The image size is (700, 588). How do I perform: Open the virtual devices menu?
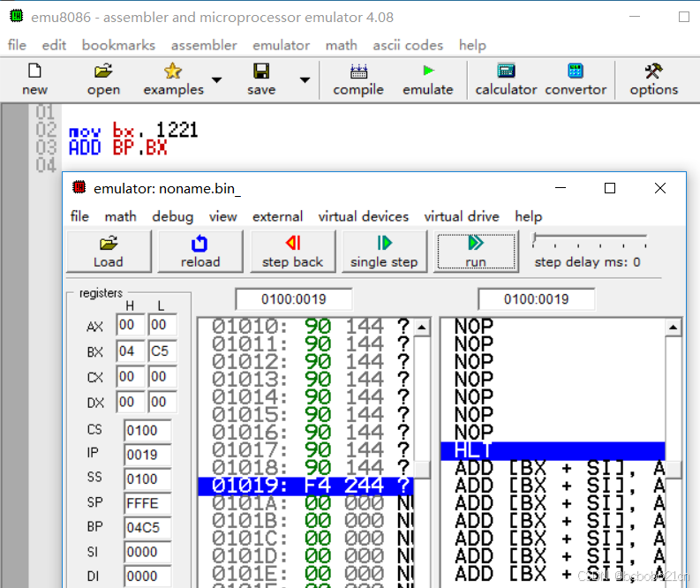tap(364, 216)
